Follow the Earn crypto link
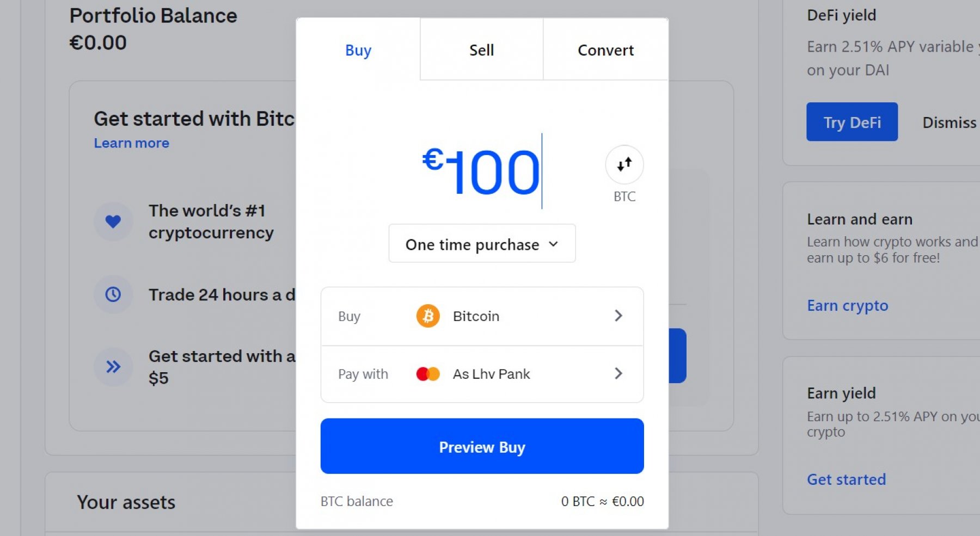The height and width of the screenshot is (536, 980). click(x=847, y=306)
